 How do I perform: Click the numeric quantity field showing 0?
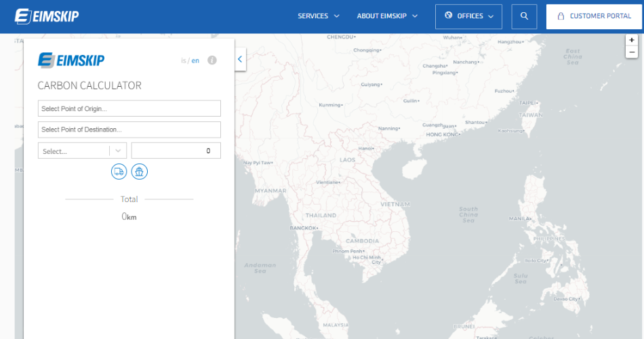point(176,151)
